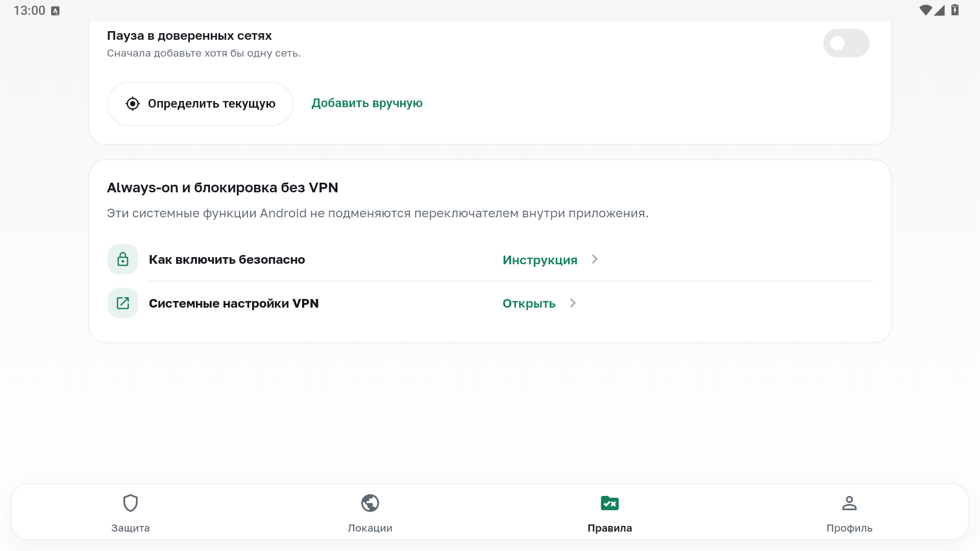Click the 13:00 clock in status bar
The image size is (980, 551).
pyautogui.click(x=30, y=11)
